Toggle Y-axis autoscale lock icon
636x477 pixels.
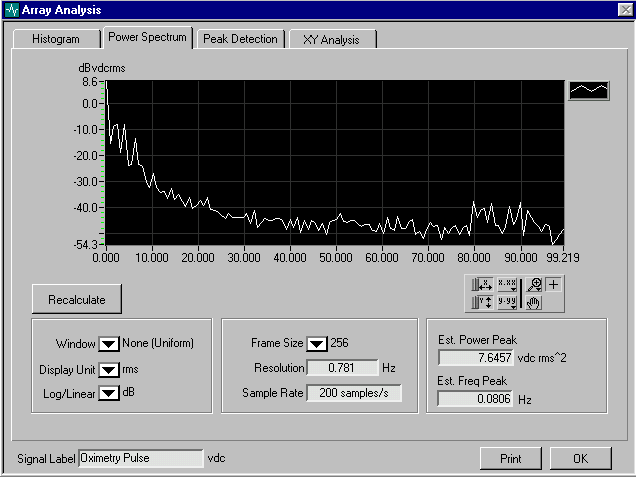[482, 302]
